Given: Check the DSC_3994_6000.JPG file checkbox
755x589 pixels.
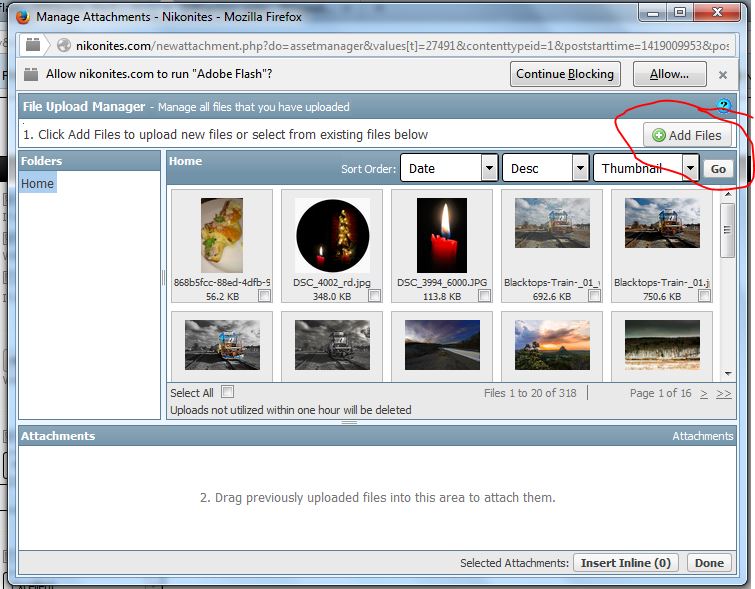Looking at the screenshot, I should (484, 296).
